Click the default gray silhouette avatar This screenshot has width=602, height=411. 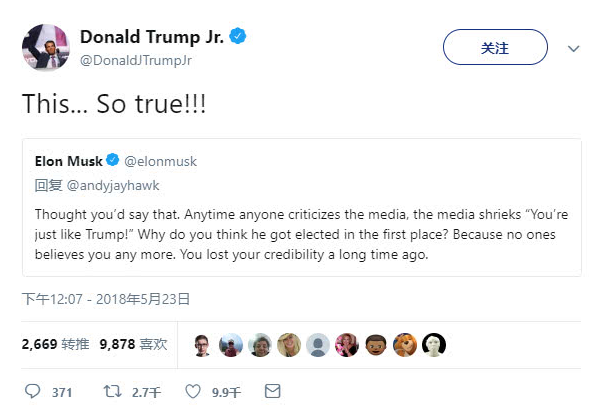[x=318, y=344]
